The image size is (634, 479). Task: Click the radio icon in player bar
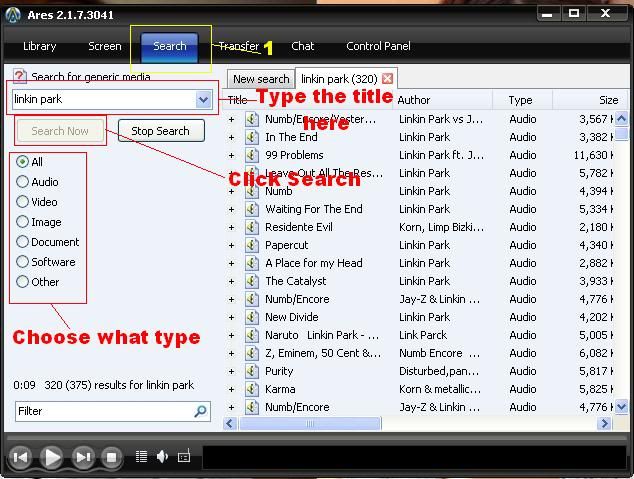[184, 457]
